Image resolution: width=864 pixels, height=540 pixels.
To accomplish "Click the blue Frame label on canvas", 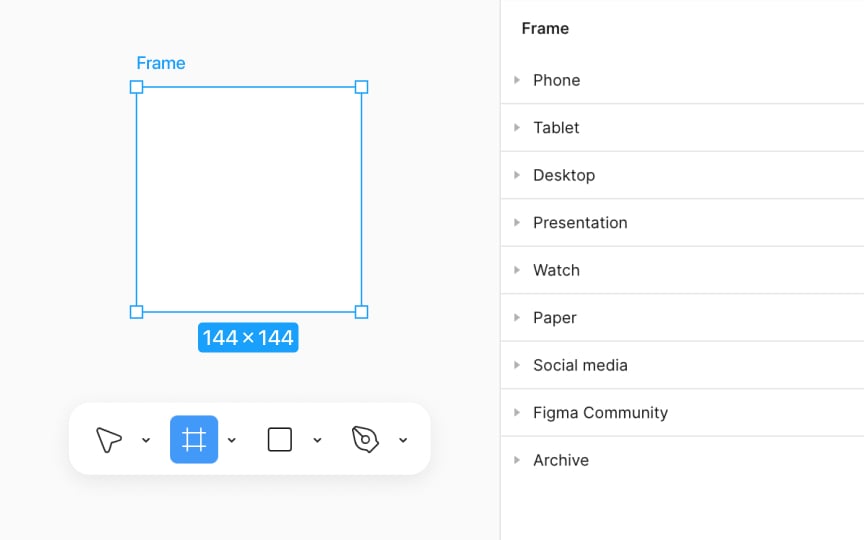I will [x=161, y=63].
